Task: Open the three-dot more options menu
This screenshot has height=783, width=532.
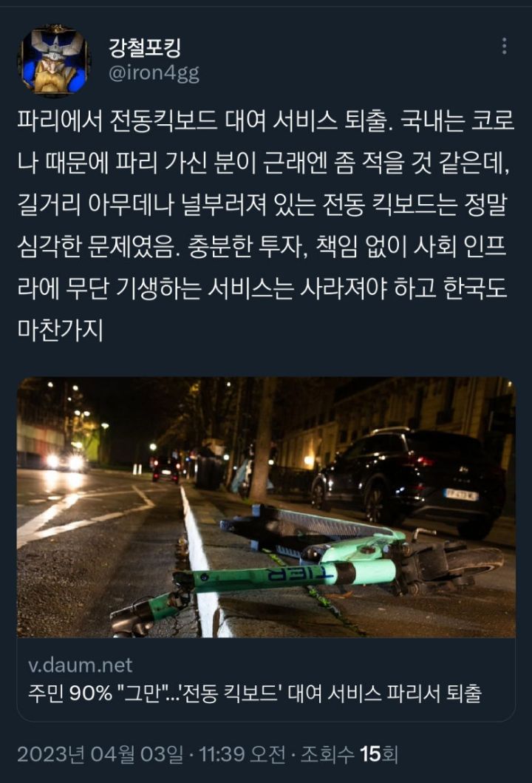Action: pos(505,46)
